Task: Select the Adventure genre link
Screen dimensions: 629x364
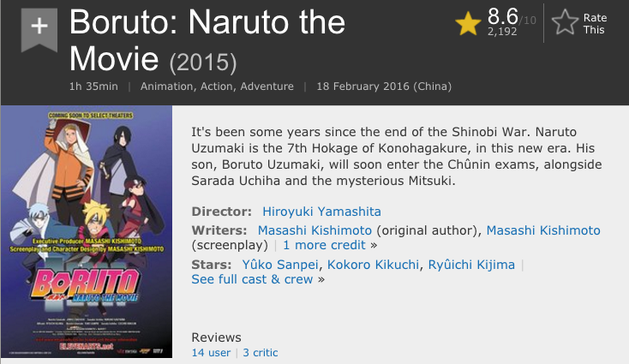Action: point(267,87)
